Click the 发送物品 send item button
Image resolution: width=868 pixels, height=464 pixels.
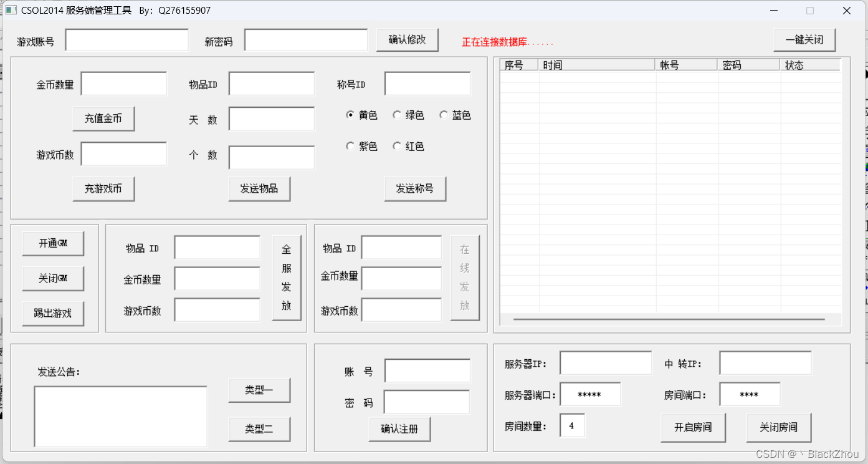coord(259,188)
